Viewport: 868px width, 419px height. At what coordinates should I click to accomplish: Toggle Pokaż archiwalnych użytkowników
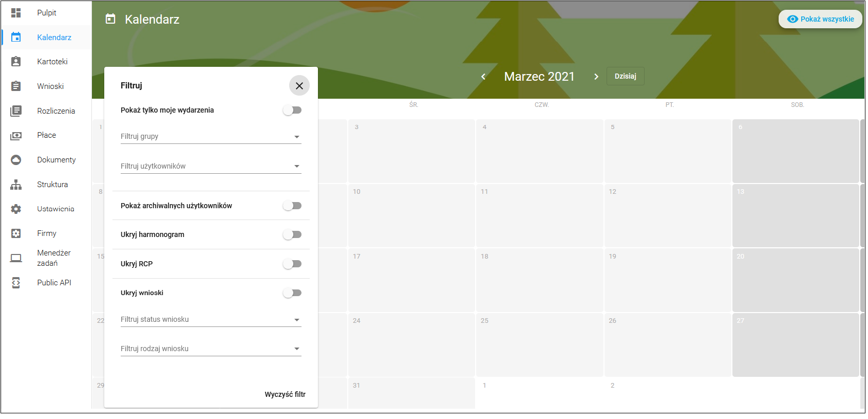292,206
